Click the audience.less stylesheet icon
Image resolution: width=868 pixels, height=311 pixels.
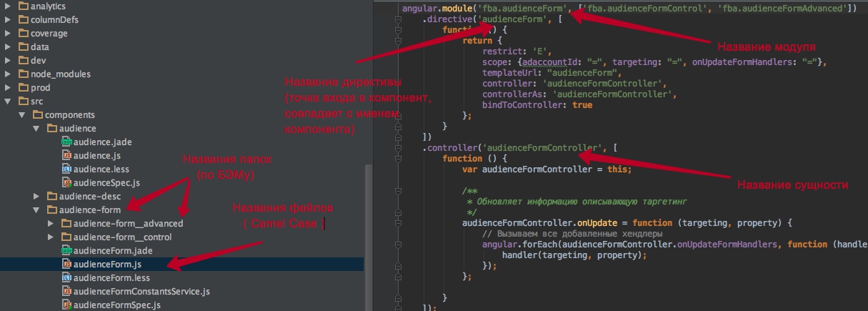[67, 169]
